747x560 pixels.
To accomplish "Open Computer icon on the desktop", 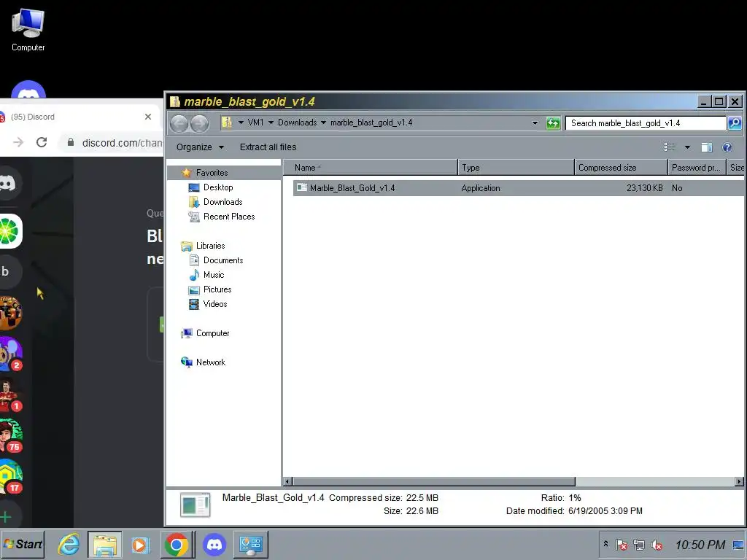I will click(x=28, y=29).
